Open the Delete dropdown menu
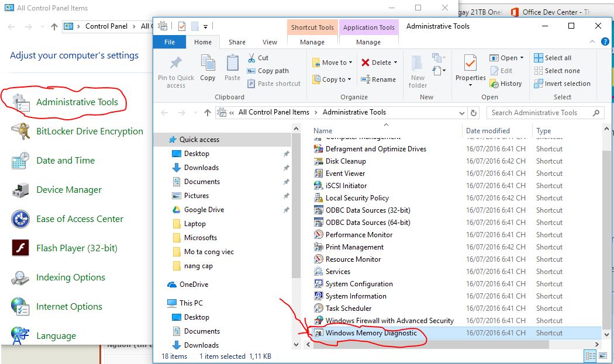This screenshot has width=614, height=364. (x=395, y=63)
